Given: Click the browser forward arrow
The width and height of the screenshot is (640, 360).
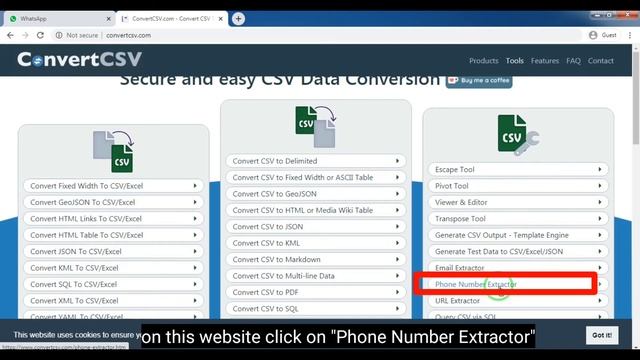Looking at the screenshot, I should (25, 35).
